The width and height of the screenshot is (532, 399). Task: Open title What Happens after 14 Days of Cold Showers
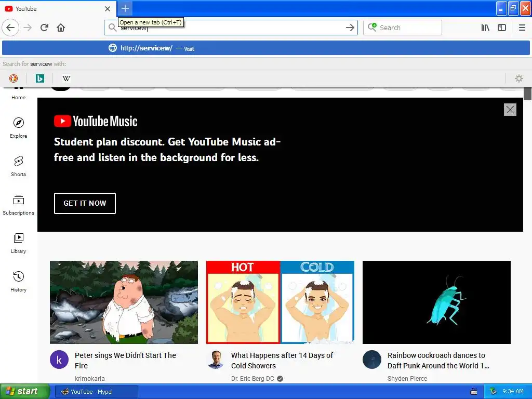(282, 361)
